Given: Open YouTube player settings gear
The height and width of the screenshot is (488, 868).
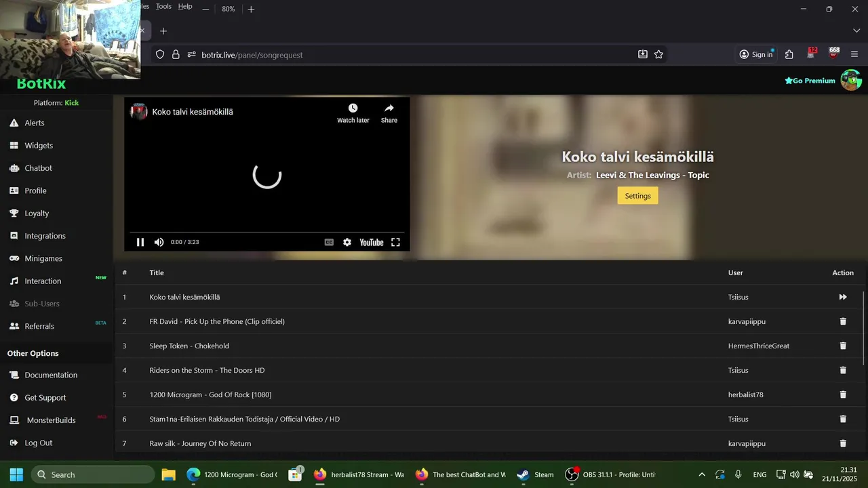Looking at the screenshot, I should (347, 242).
